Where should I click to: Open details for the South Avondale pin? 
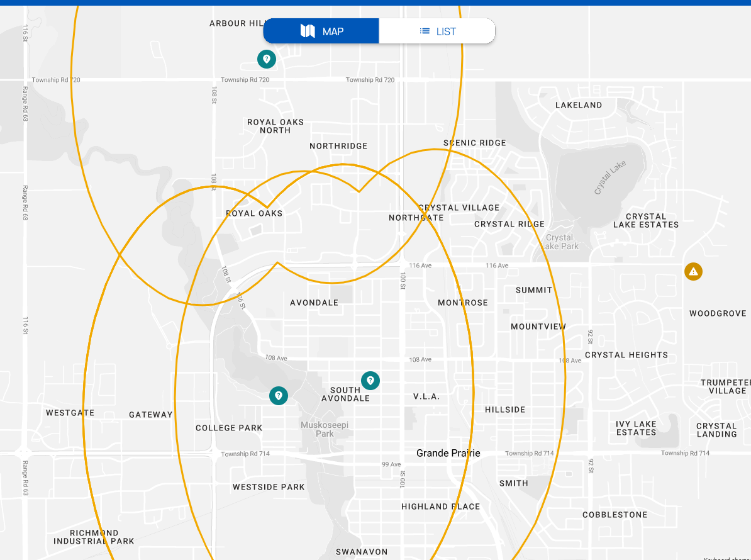(x=370, y=380)
